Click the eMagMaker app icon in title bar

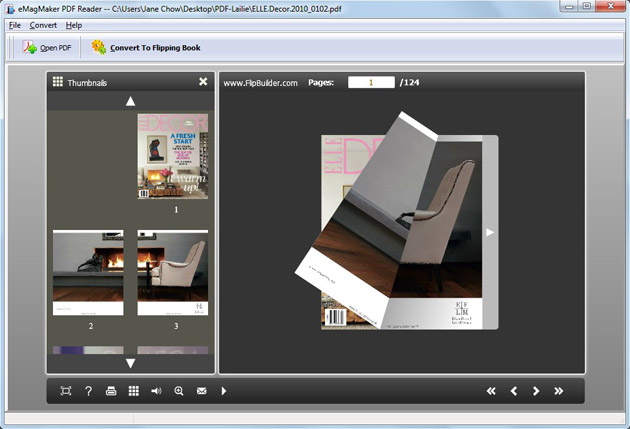point(10,8)
